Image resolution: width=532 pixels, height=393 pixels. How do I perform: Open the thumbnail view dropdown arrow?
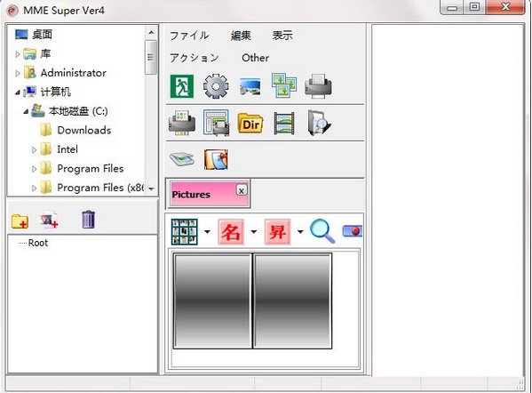207,232
